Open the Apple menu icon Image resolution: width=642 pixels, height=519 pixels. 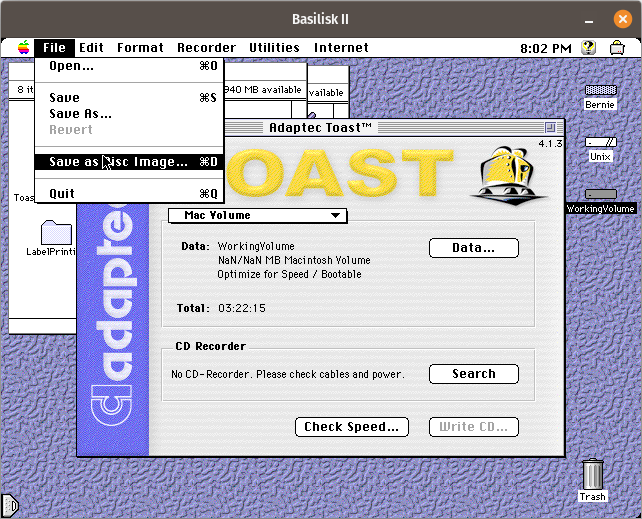click(x=24, y=47)
